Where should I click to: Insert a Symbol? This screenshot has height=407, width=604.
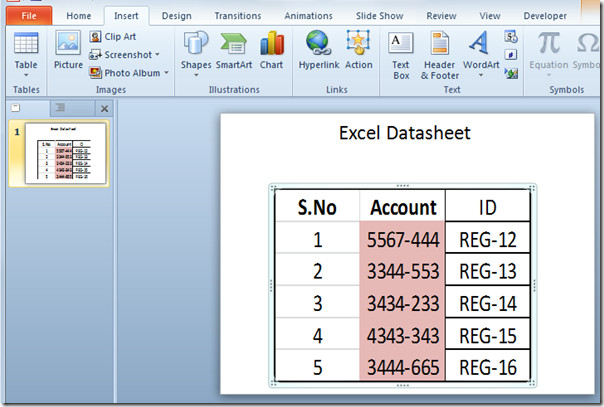click(587, 51)
